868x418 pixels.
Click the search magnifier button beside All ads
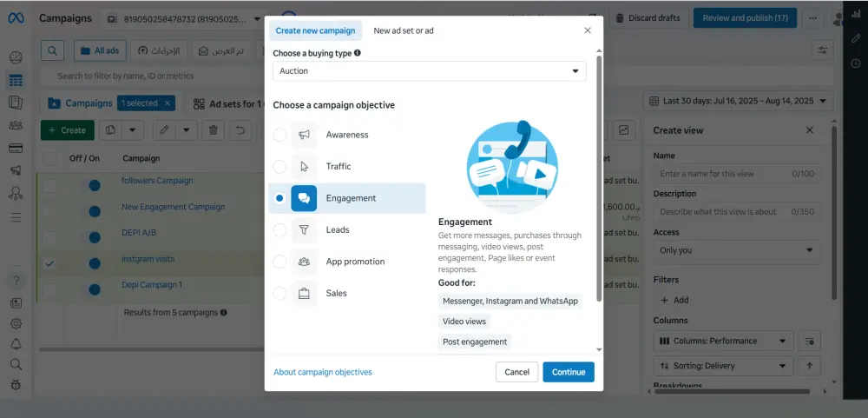tap(52, 50)
